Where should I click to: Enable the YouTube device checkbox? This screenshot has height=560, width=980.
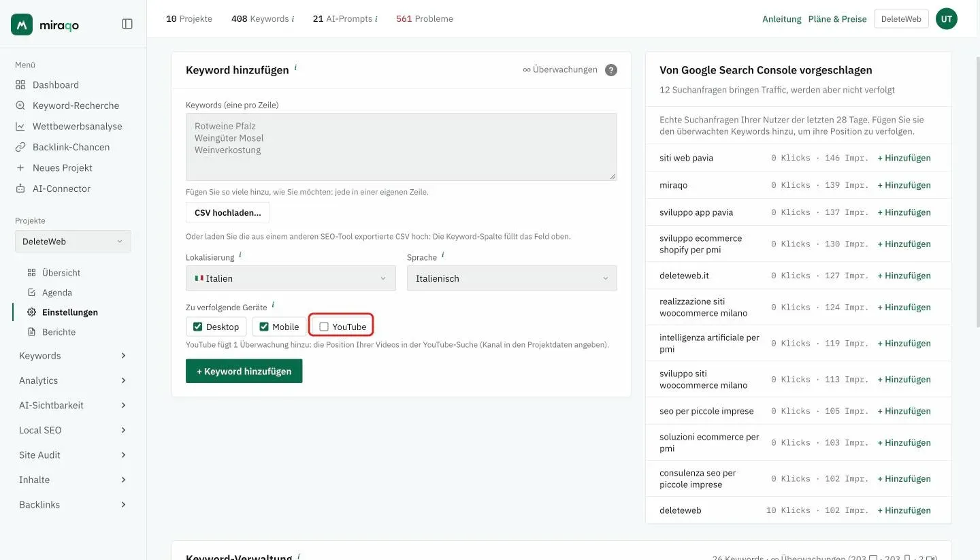pos(324,327)
